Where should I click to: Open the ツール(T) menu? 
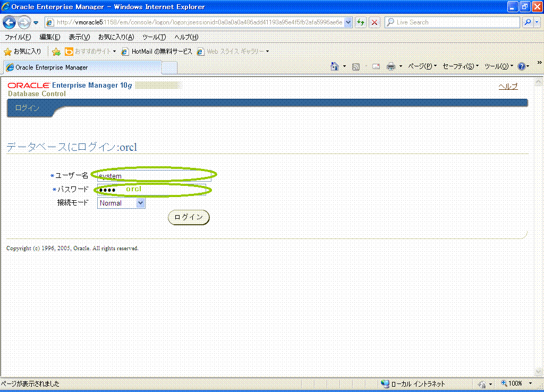[154, 37]
